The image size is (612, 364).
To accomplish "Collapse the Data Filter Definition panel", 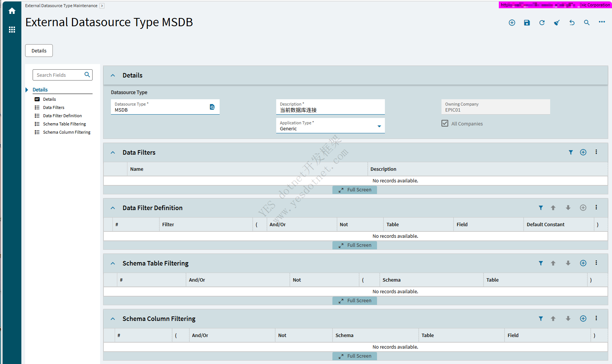I will tap(113, 208).
